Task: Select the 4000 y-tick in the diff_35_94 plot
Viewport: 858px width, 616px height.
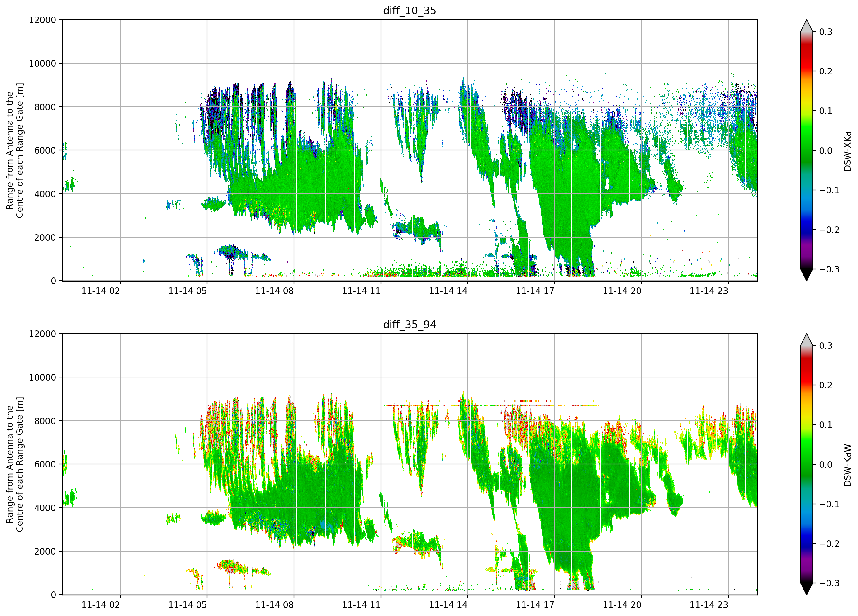Action: pos(45,508)
